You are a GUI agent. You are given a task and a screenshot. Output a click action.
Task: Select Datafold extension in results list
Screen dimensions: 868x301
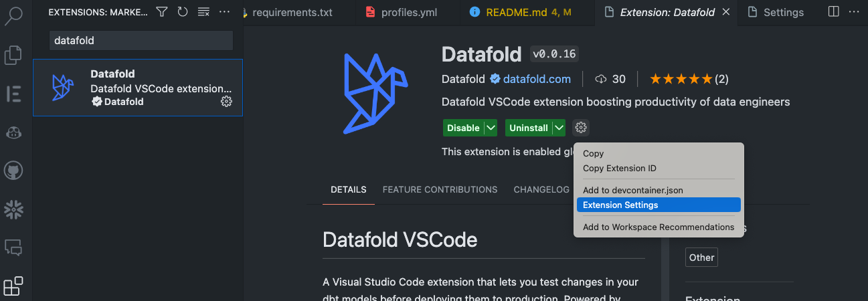coord(138,88)
